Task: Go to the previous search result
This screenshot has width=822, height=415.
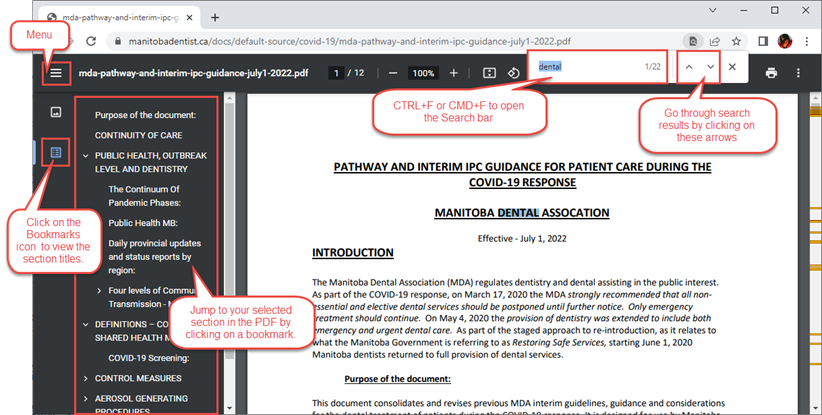Action: pyautogui.click(x=689, y=67)
